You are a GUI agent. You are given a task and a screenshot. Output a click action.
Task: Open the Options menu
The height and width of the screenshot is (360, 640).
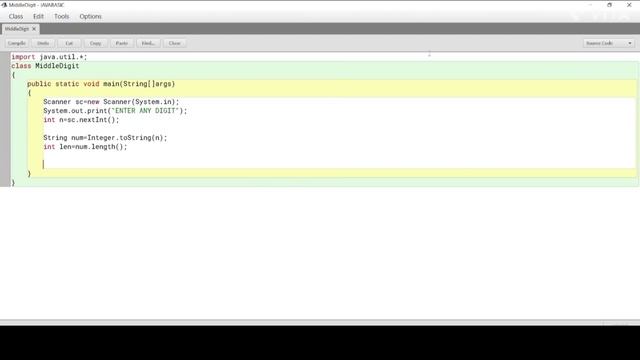click(91, 16)
